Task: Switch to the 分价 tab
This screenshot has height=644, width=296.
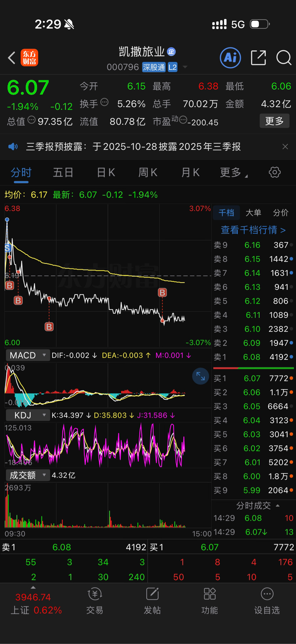Action: tap(281, 212)
